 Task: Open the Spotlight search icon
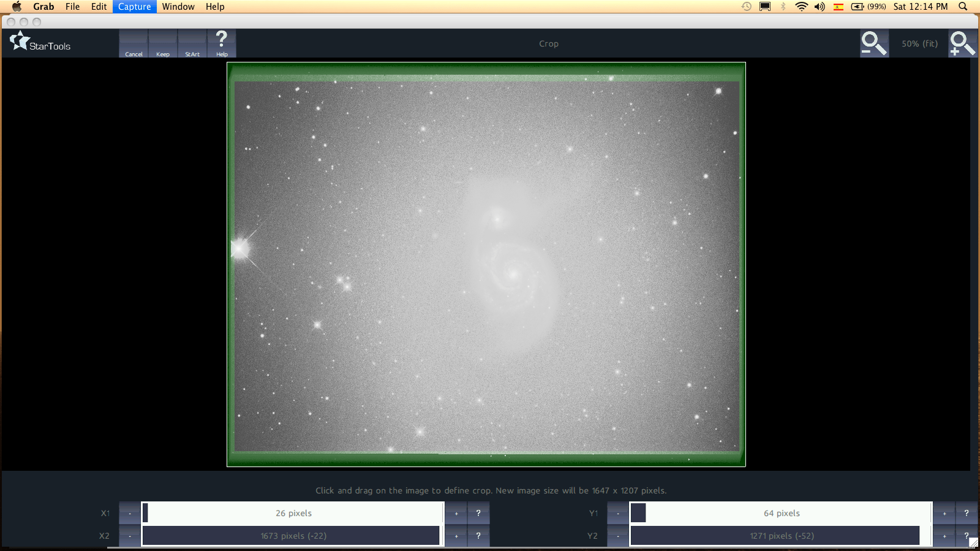(963, 7)
